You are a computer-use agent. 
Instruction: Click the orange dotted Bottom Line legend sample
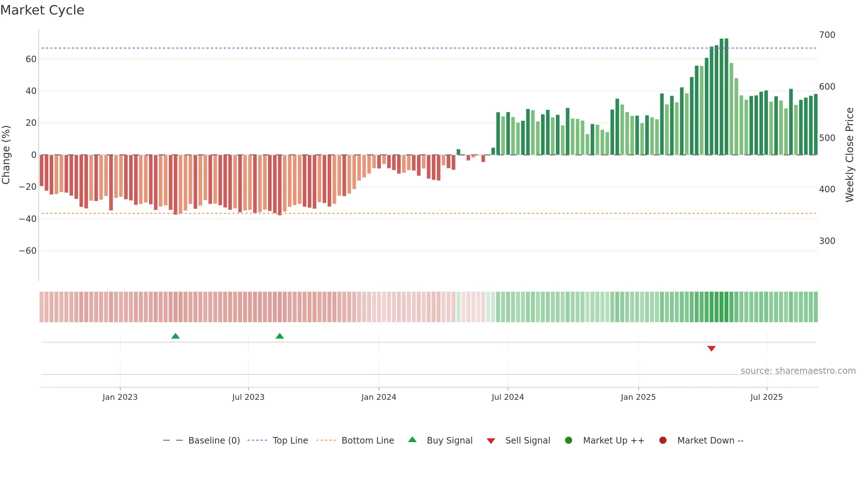pos(326,440)
